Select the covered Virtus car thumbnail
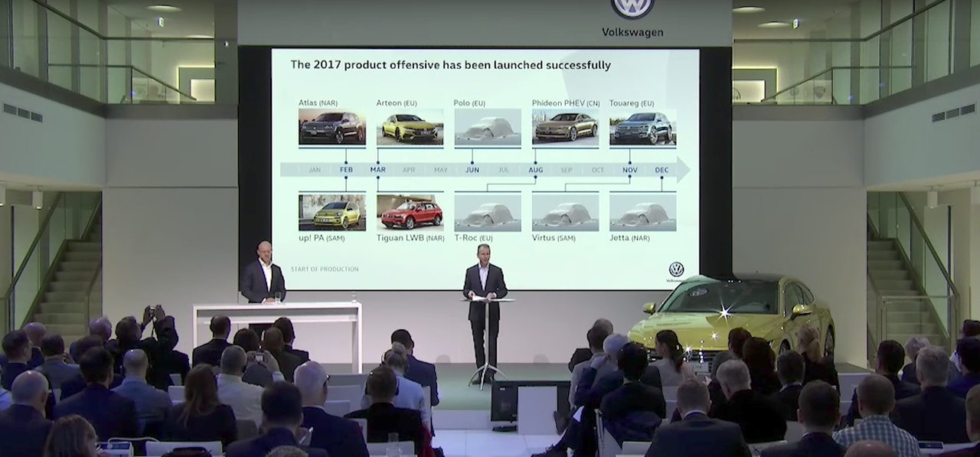The width and height of the screenshot is (980, 457). coord(566,212)
